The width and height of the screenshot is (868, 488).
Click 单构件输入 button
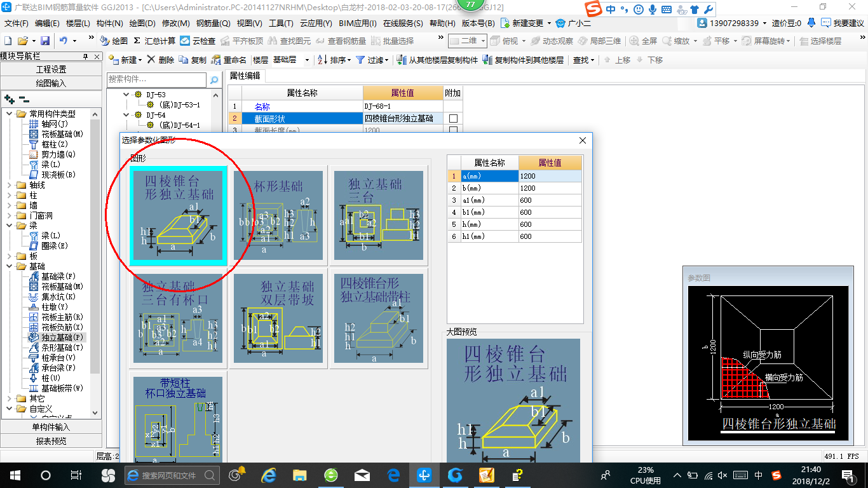click(x=51, y=427)
